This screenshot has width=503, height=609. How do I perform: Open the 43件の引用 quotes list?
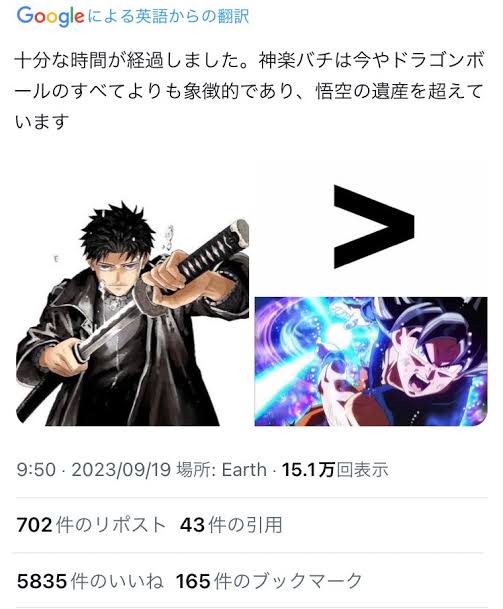231,525
